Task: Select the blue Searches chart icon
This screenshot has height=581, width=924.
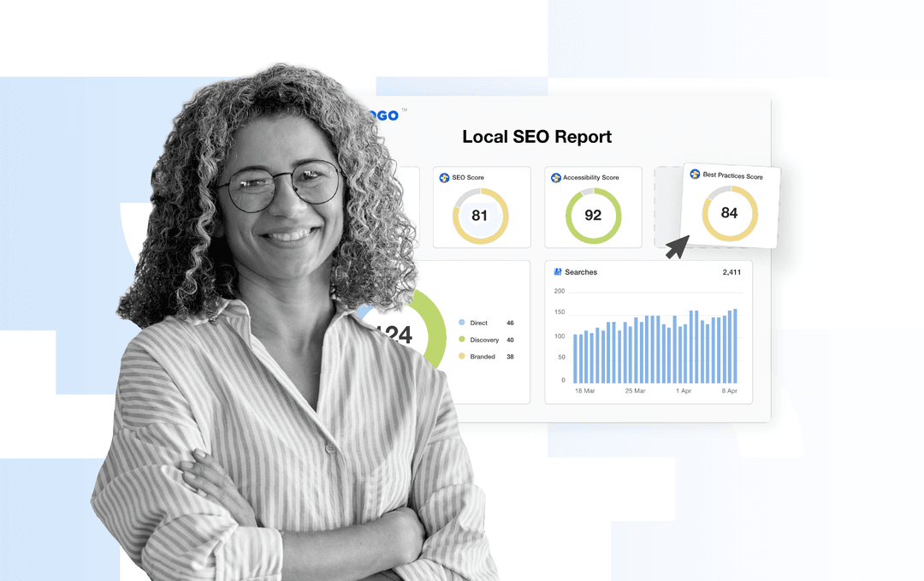Action: [558, 272]
